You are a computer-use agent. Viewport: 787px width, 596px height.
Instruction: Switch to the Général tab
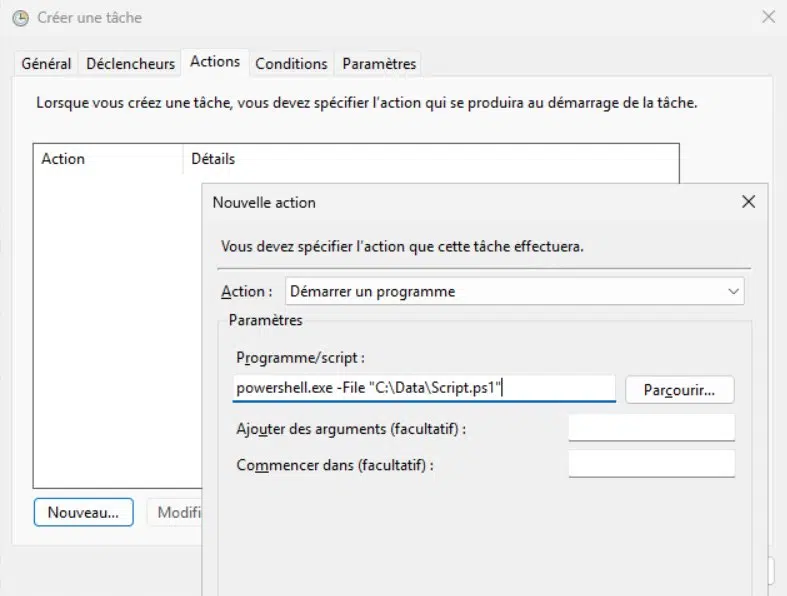[x=46, y=64]
